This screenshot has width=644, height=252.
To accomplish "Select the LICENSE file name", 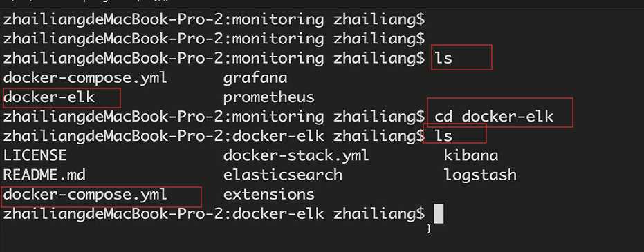I will pyautogui.click(x=35, y=156).
